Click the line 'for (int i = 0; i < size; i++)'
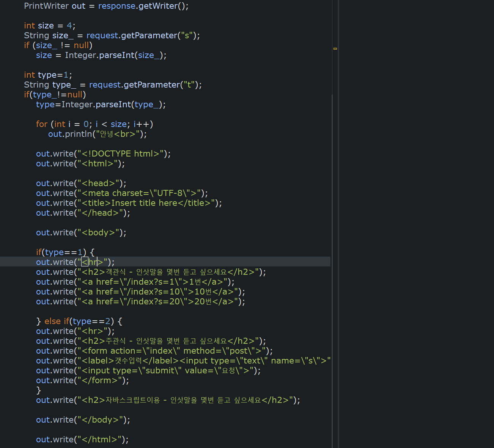 (94, 124)
